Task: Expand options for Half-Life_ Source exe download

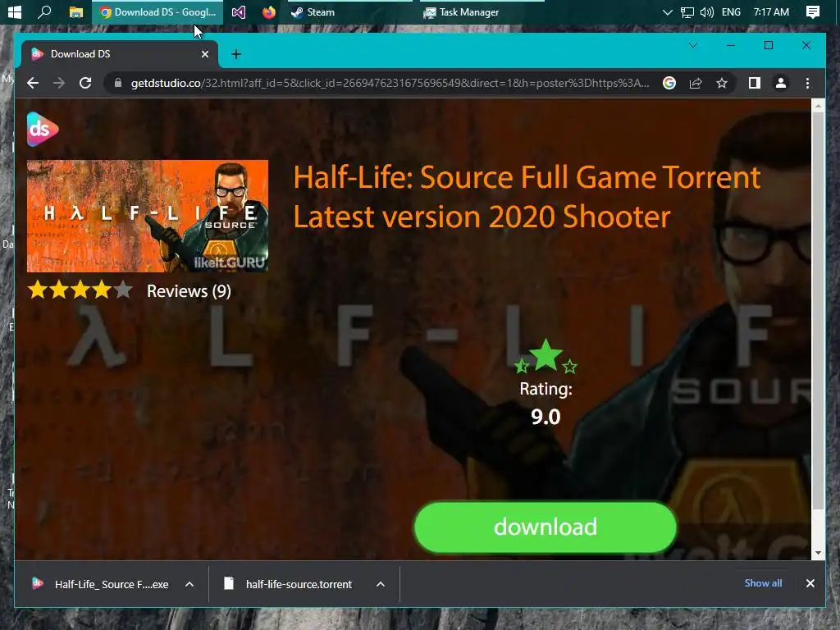Action: (189, 584)
